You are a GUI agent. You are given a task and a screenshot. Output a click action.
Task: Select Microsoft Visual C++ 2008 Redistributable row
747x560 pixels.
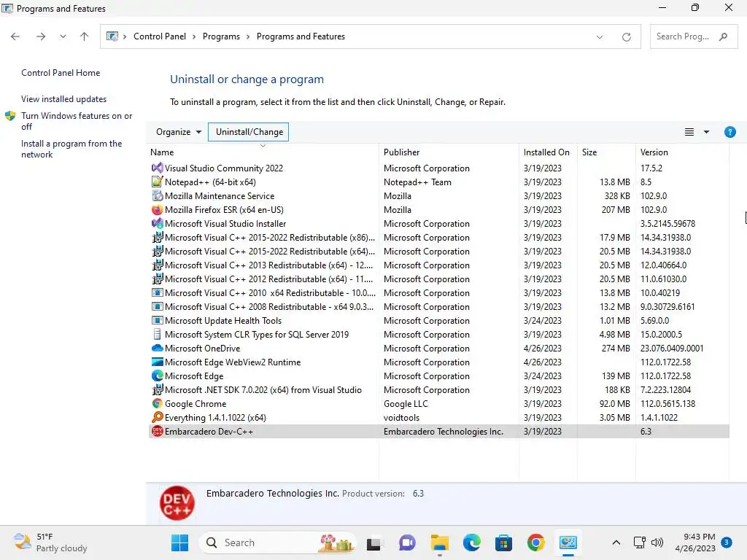pos(438,307)
